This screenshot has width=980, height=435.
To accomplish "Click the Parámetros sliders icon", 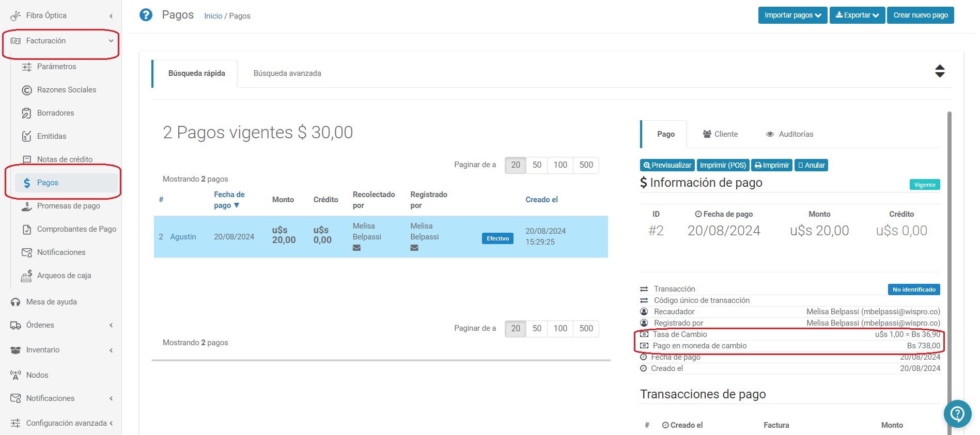I will 27,67.
